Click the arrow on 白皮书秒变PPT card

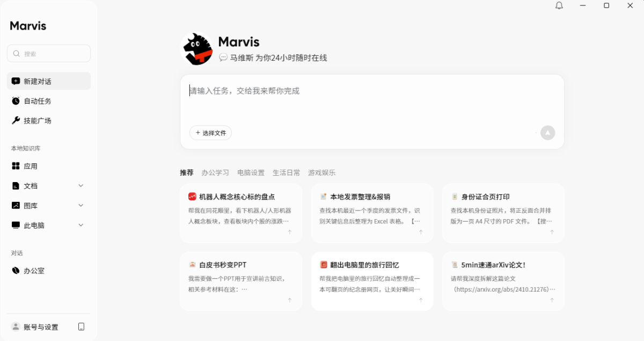(x=290, y=300)
